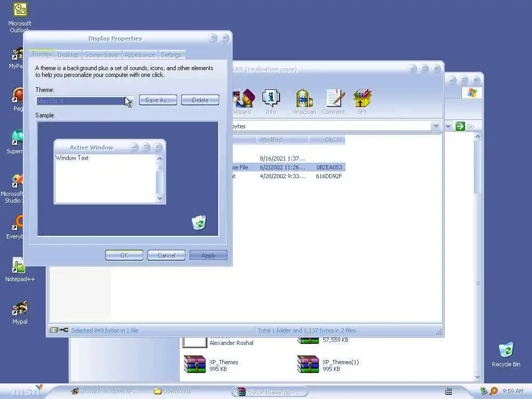Sort by the CRC32 column header
The image size is (532, 399).
pos(327,140)
